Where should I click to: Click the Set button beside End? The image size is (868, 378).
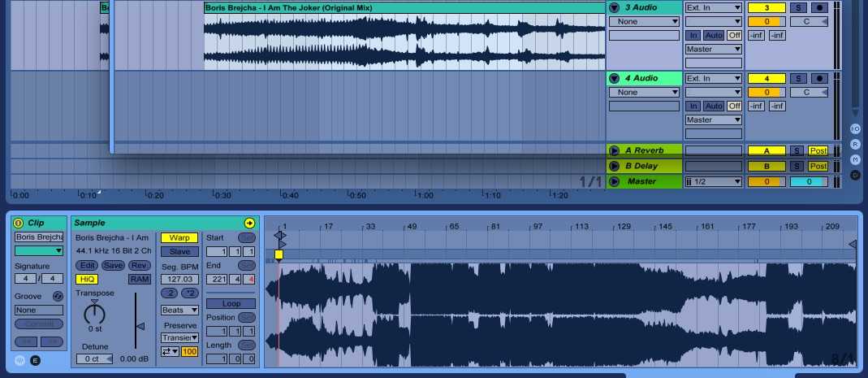click(x=246, y=266)
